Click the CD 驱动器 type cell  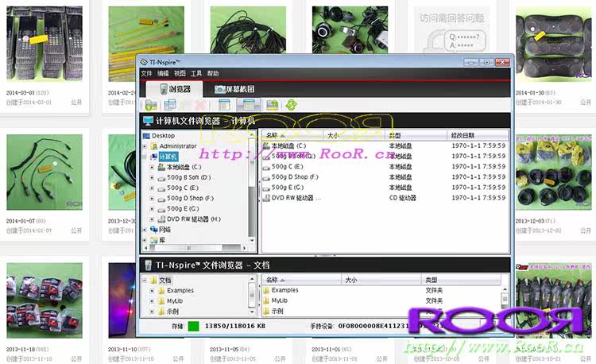tap(403, 198)
